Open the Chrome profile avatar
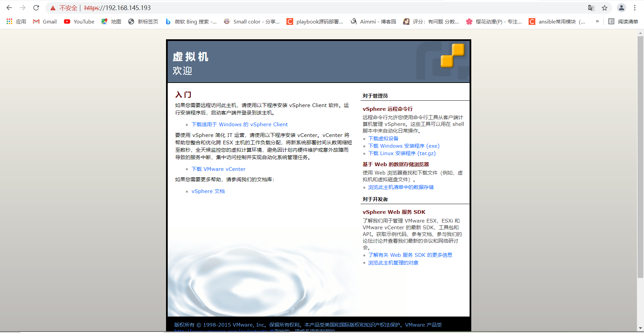The width and height of the screenshot is (644, 333). [622, 8]
